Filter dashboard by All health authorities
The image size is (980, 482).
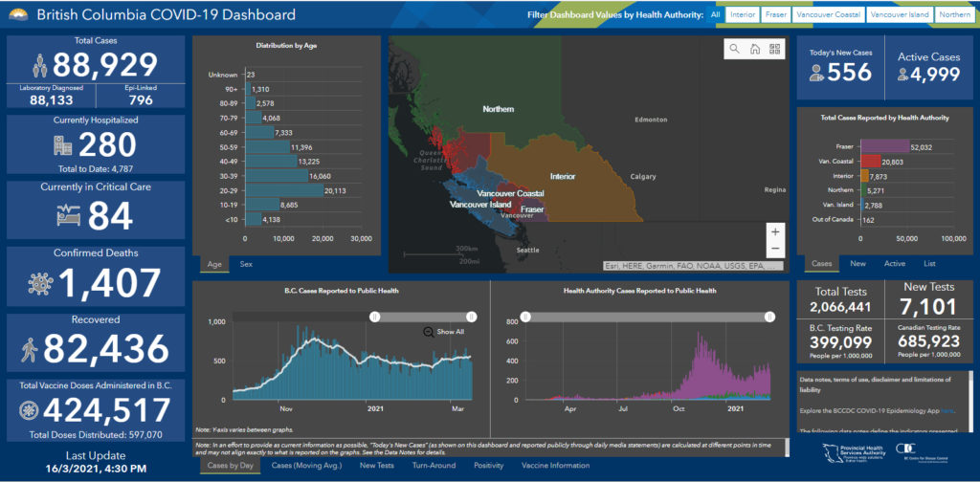point(715,15)
